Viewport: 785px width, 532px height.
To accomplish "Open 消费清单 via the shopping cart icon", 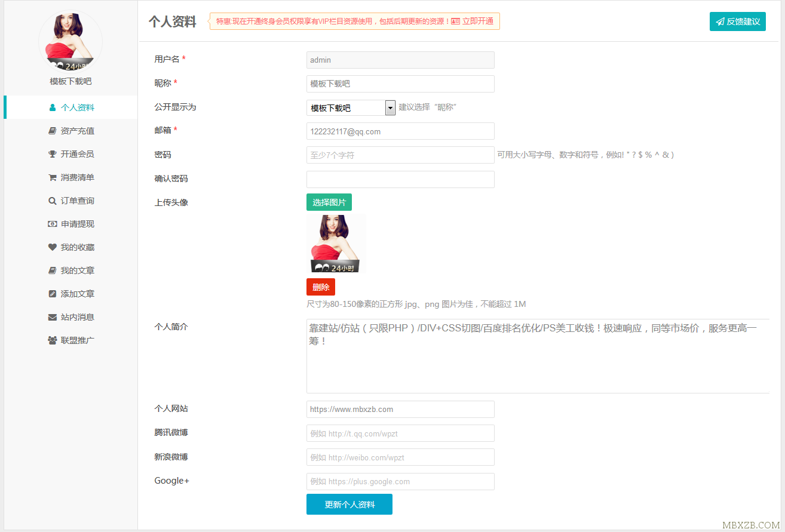I will click(53, 177).
